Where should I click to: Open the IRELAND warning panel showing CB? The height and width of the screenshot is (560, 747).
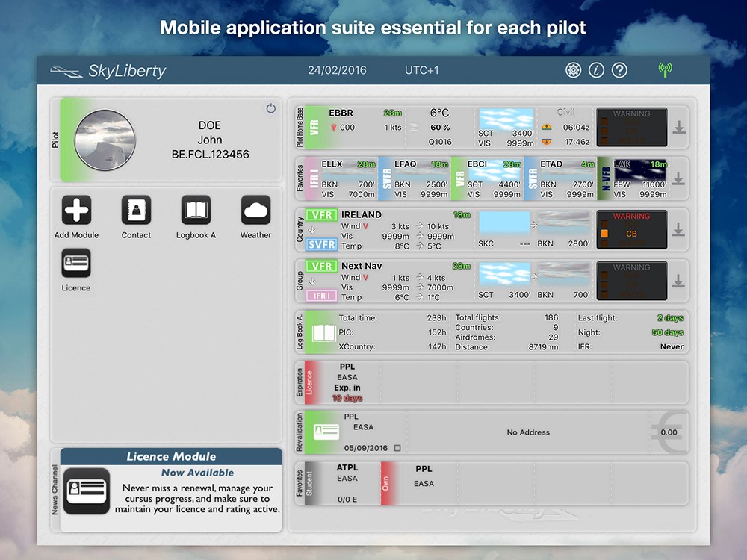coord(632,230)
